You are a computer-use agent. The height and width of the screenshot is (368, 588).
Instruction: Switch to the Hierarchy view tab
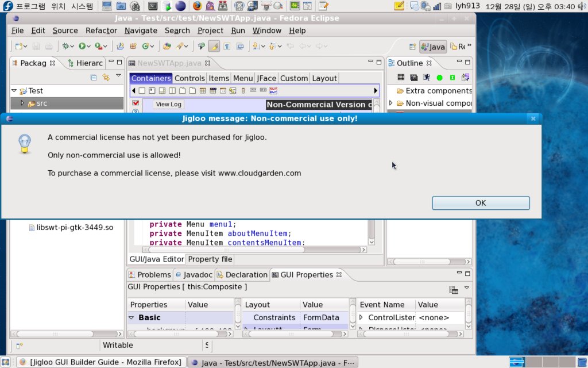[86, 63]
